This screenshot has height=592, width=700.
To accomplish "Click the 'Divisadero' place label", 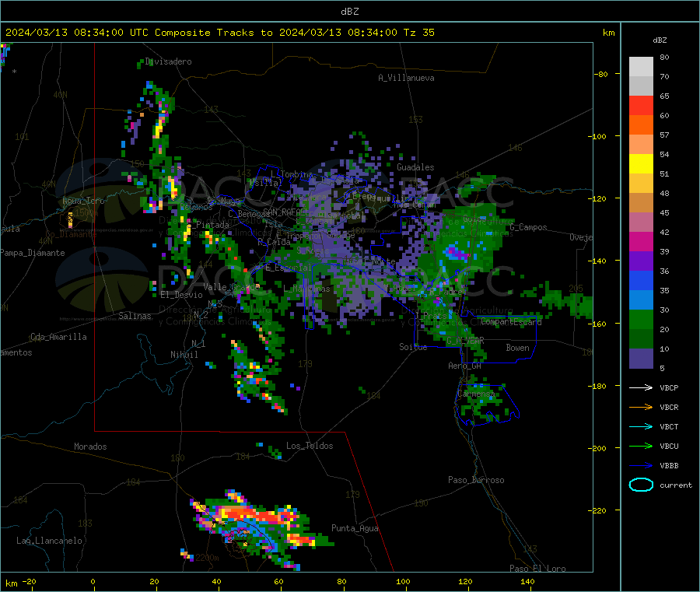I will [168, 61].
